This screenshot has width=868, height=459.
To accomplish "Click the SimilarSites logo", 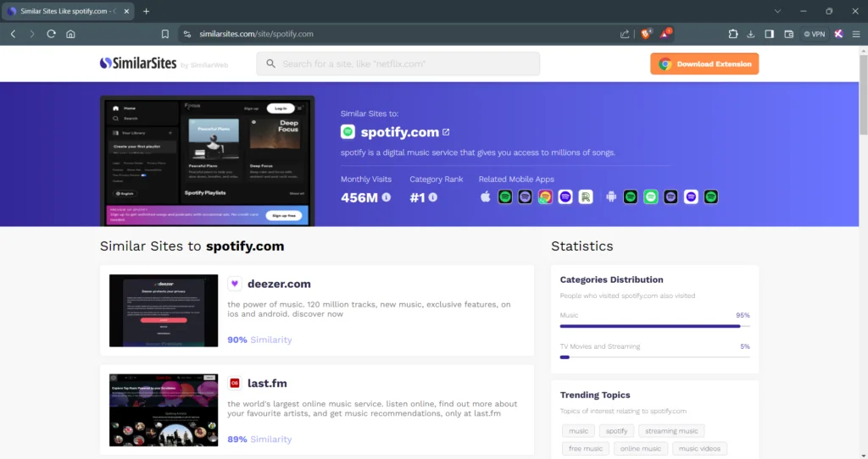I will coord(138,64).
